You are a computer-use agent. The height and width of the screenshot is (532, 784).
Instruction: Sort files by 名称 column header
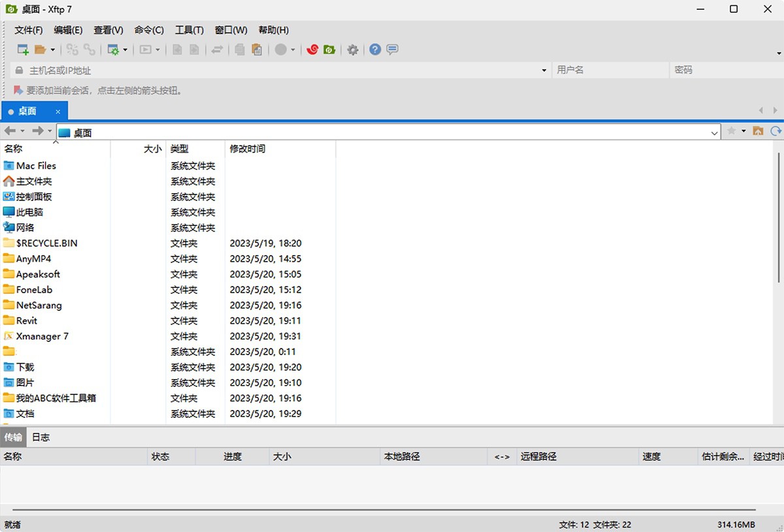click(x=13, y=149)
